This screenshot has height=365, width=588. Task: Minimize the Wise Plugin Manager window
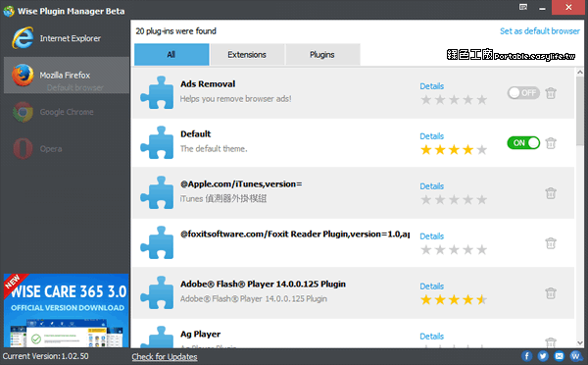[x=542, y=8]
